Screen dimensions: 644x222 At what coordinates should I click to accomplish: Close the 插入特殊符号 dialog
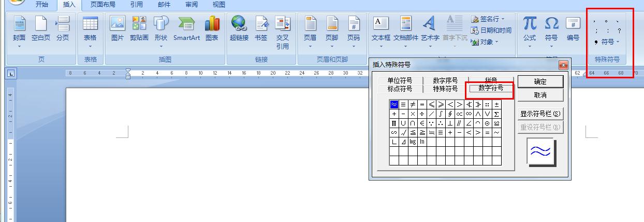pos(563,65)
